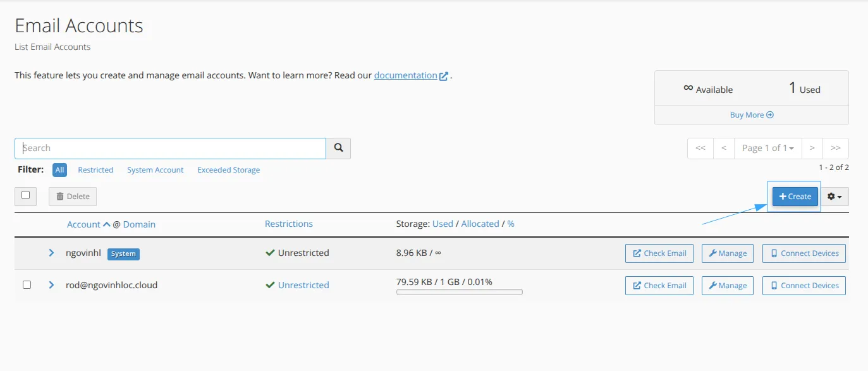Image resolution: width=868 pixels, height=371 pixels.
Task: Sort by Allocated storage header
Action: 480,224
